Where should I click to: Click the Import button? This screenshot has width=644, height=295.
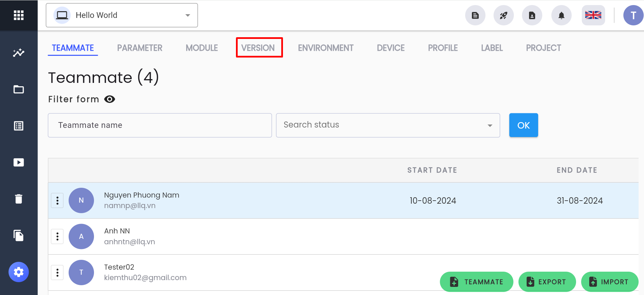pos(610,282)
